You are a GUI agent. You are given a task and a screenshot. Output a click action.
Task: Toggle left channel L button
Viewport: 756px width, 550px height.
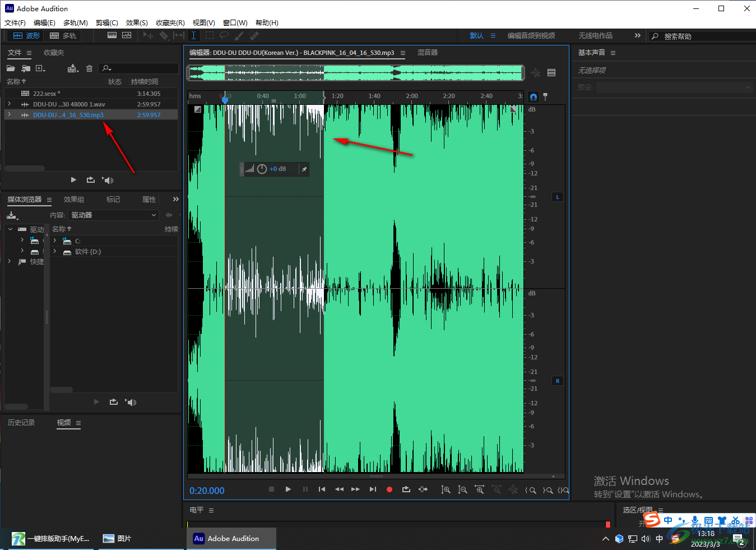(x=558, y=197)
